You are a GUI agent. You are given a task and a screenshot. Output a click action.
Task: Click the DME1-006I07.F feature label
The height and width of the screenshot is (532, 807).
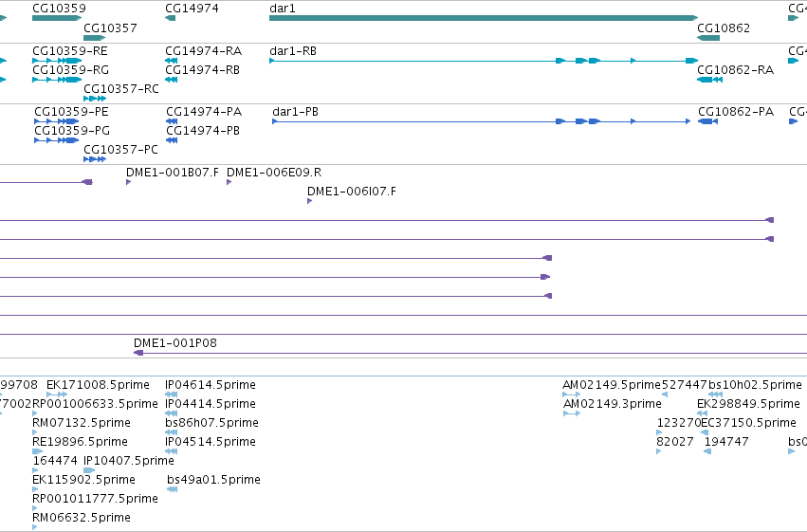pyautogui.click(x=352, y=192)
